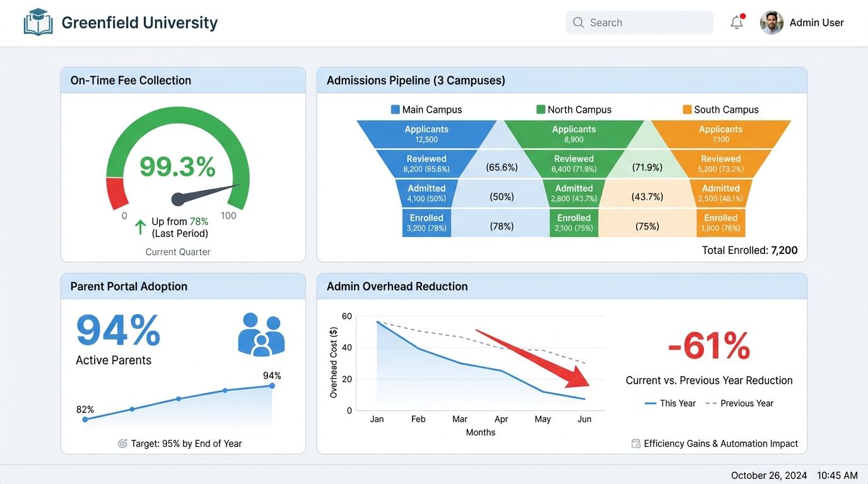Click the calendar icon beside Efficiency Gains
Image resolution: width=868 pixels, height=484 pixels.
click(x=636, y=444)
